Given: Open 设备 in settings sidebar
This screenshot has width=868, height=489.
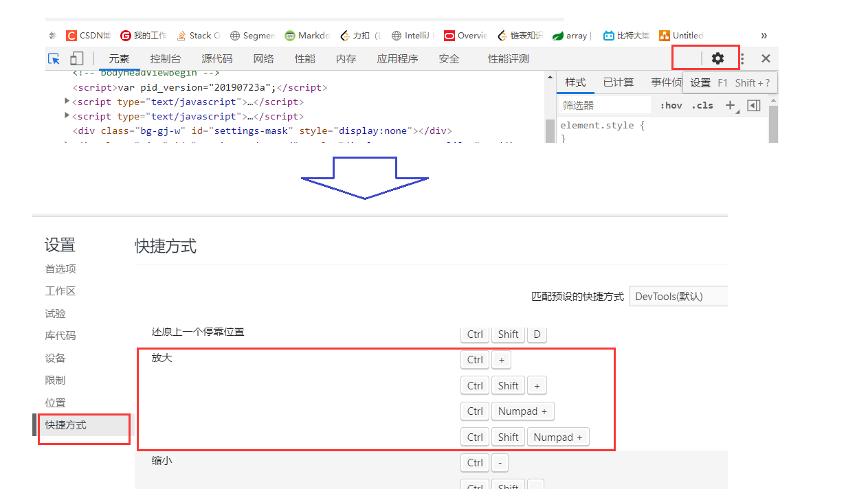Looking at the screenshot, I should [56, 358].
